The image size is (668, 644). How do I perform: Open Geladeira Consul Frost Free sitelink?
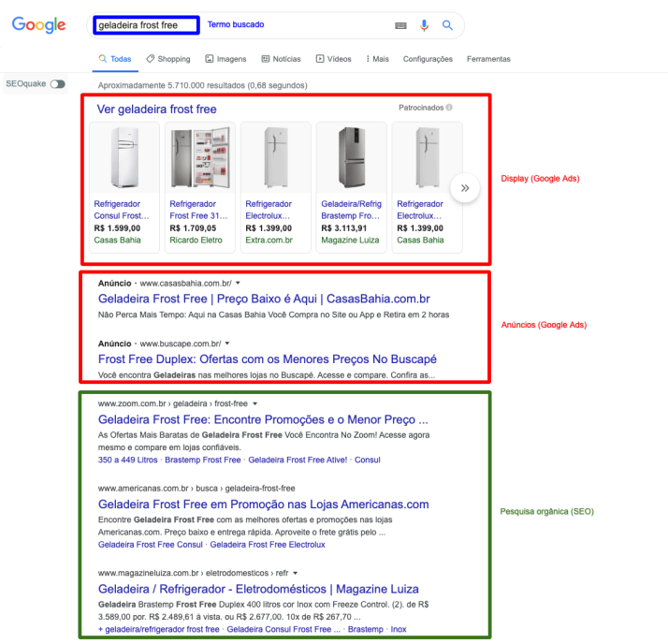click(283, 629)
